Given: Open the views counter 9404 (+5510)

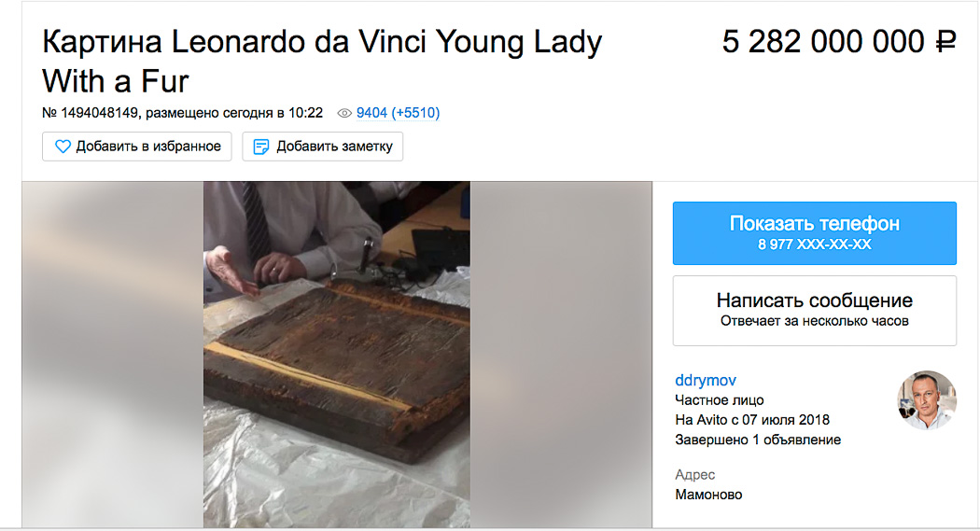Looking at the screenshot, I should 399,113.
